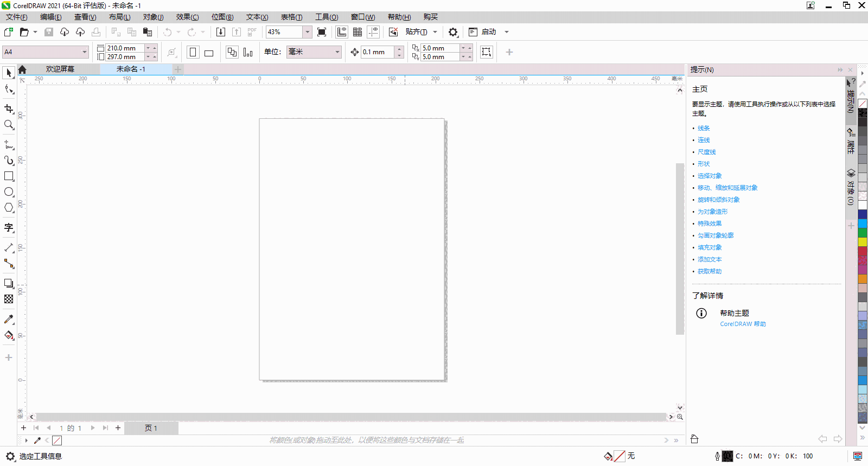
Task: Pick the yellow swatch in the color palette
Action: coord(862,242)
